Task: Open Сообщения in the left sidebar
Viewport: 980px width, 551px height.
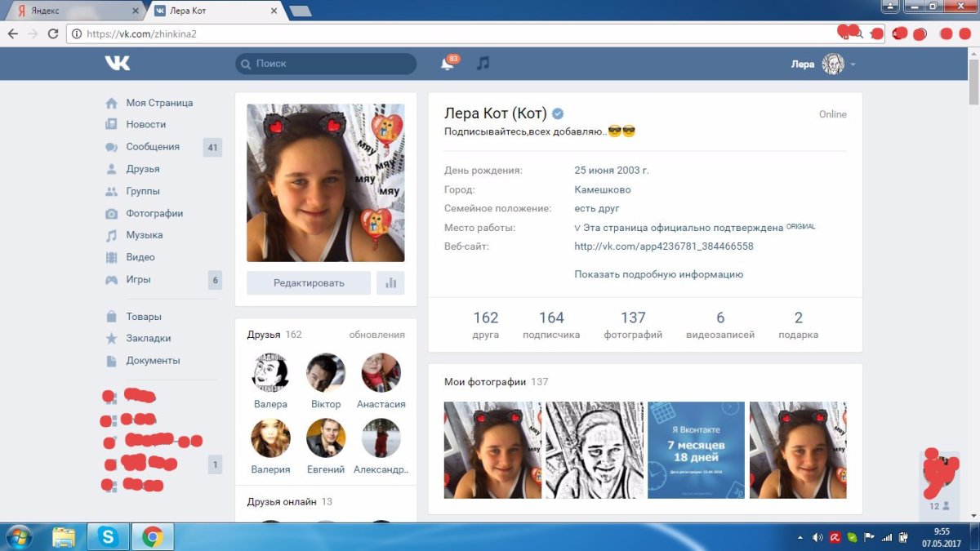Action: point(152,147)
